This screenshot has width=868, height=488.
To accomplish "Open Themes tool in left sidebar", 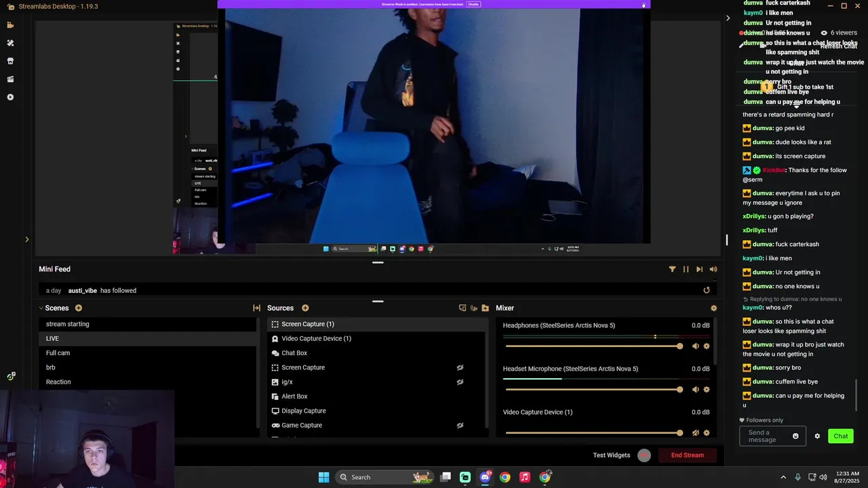I will click(10, 43).
